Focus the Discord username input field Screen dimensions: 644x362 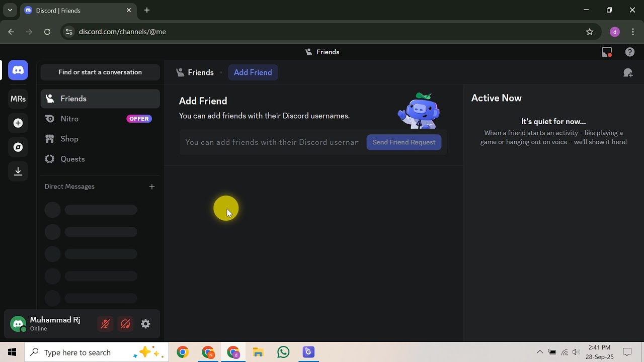tap(272, 142)
